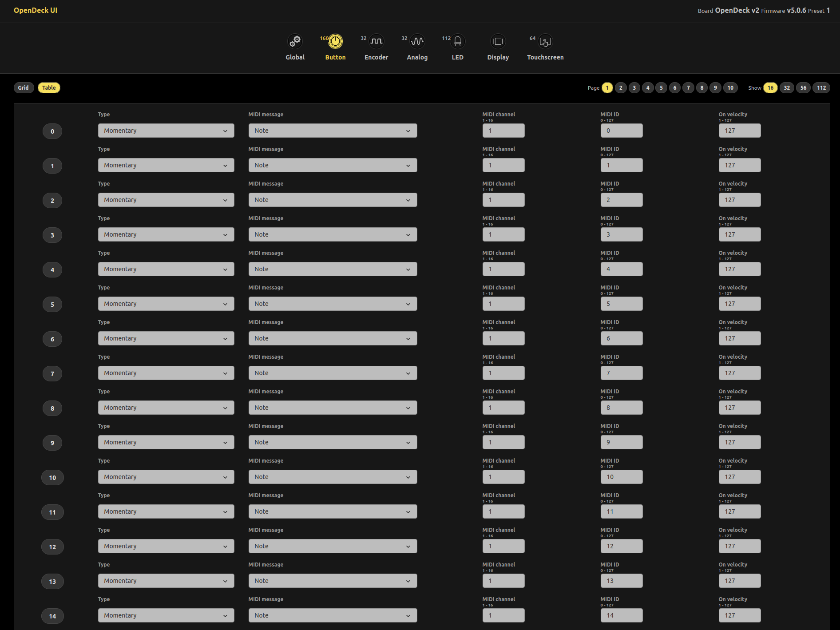This screenshot has height=630, width=840.
Task: Open MIDI message dropdown for button 13
Action: (333, 581)
